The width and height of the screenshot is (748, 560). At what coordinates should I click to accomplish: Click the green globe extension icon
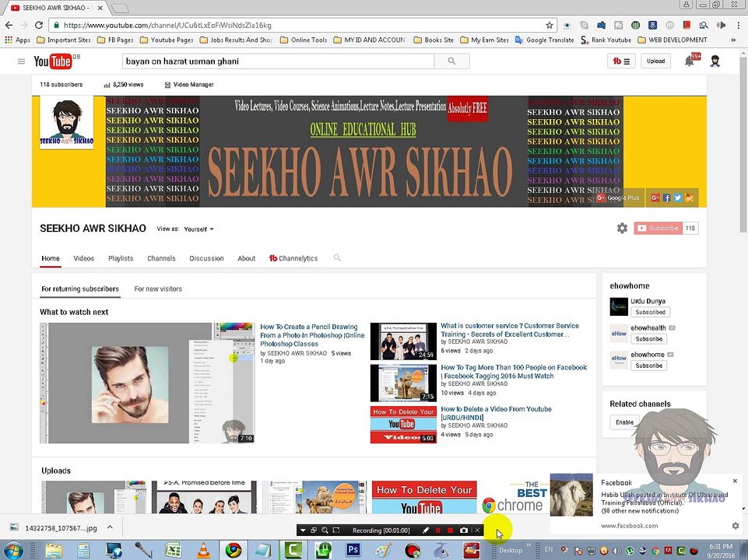pyautogui.click(x=635, y=25)
